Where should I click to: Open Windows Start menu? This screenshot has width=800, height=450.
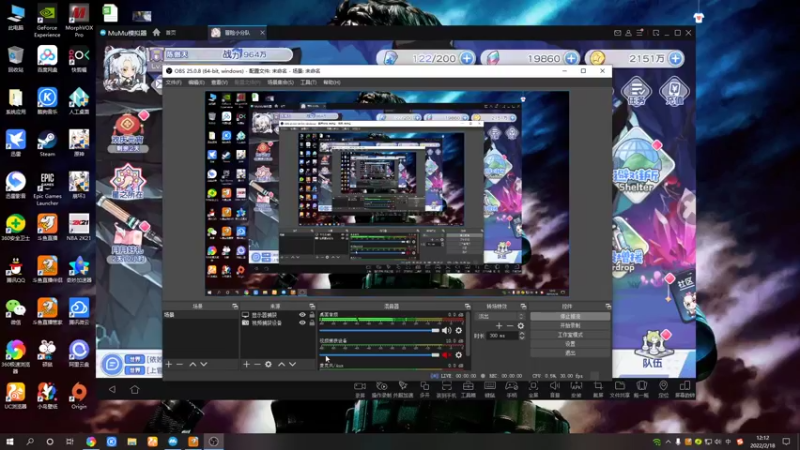10,441
